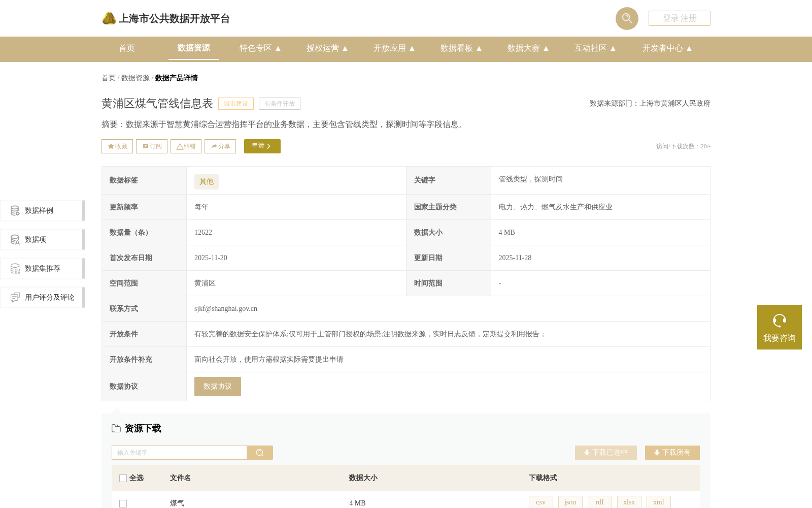
Task: Click the 登录 注册 button
Action: pyautogui.click(x=680, y=18)
